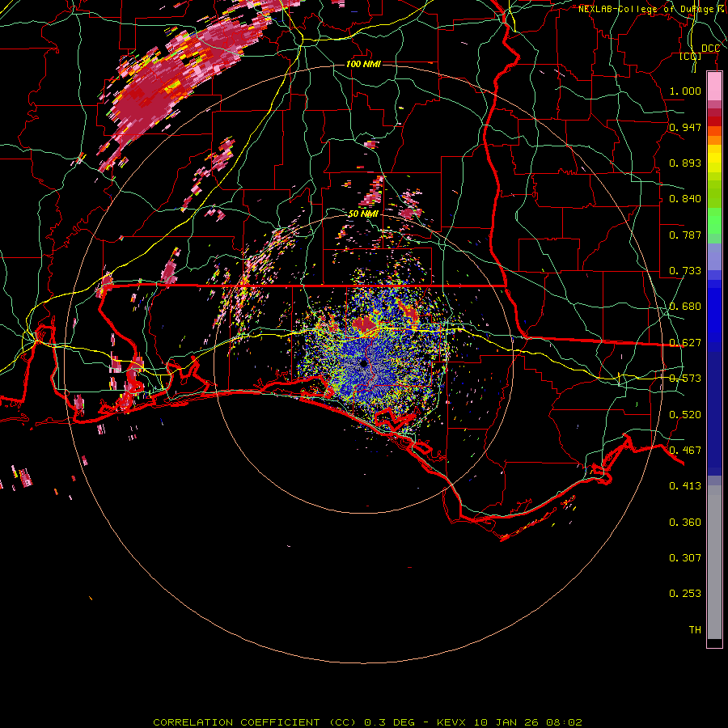
Task: Click the 0.253 scale value
Action: tap(685, 594)
